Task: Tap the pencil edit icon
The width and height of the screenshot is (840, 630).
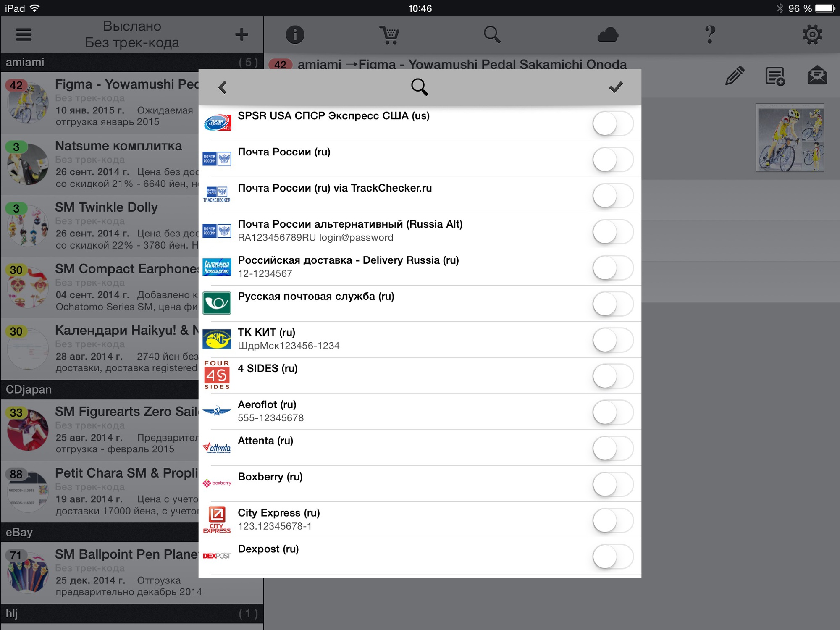Action: tap(734, 76)
